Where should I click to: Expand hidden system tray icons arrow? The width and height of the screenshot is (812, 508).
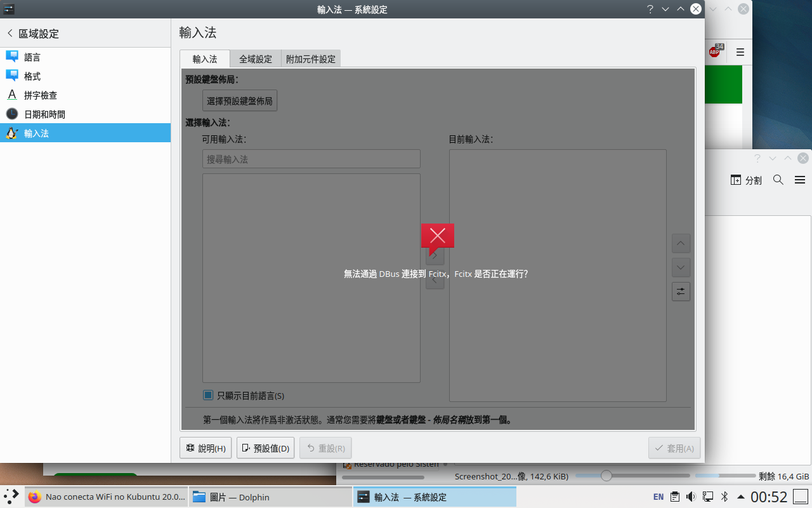(740, 497)
